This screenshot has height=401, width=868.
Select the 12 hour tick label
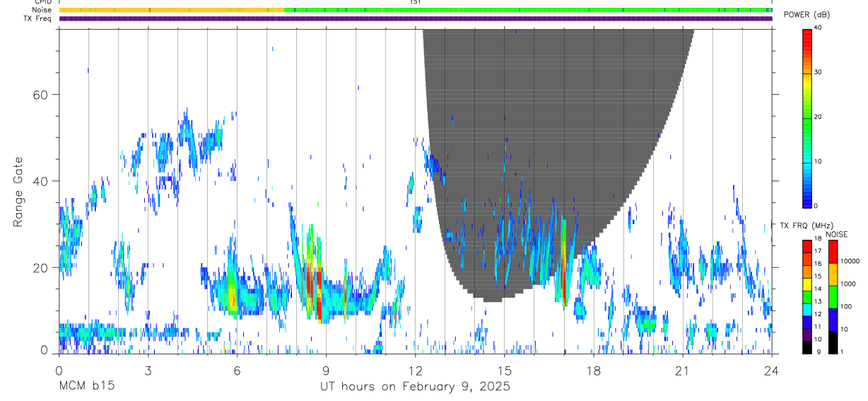click(415, 371)
